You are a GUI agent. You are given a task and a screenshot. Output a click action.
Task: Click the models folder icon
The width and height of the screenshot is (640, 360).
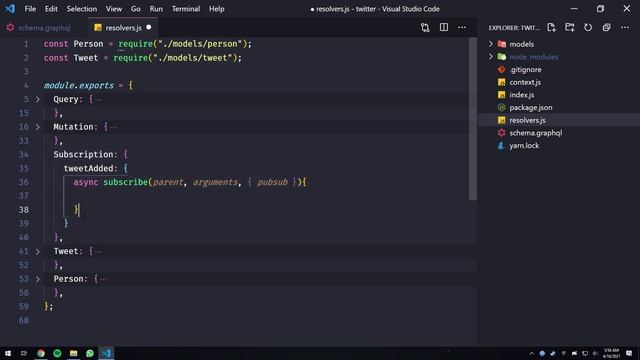click(x=502, y=44)
